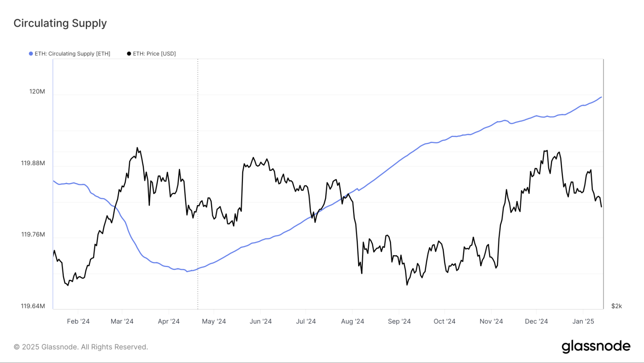Click the dotted vertical marker line in April

pyautogui.click(x=198, y=184)
